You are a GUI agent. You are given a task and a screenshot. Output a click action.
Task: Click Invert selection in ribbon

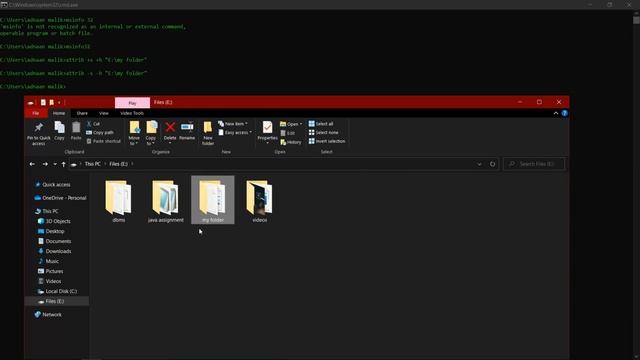click(327, 141)
